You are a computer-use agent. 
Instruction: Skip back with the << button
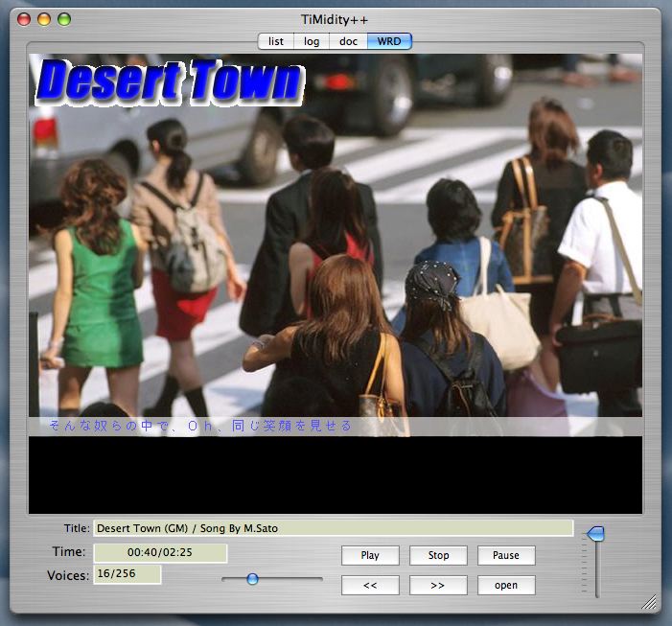[370, 585]
